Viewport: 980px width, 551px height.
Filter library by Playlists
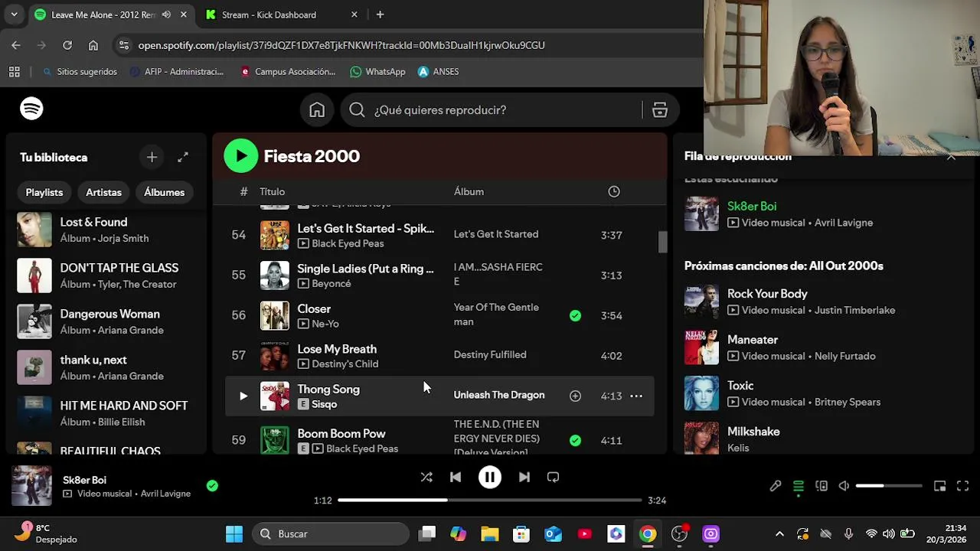click(44, 192)
